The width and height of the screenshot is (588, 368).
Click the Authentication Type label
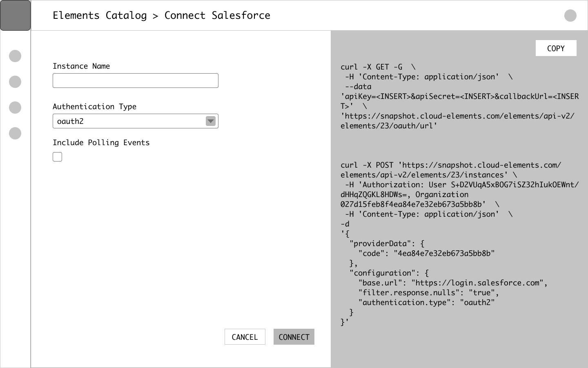pos(94,107)
